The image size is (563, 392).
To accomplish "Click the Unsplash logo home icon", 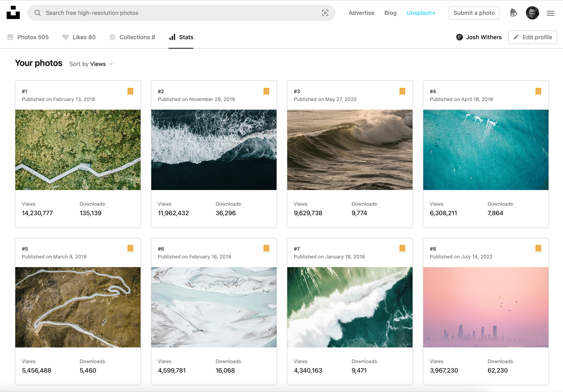I will coord(13,13).
